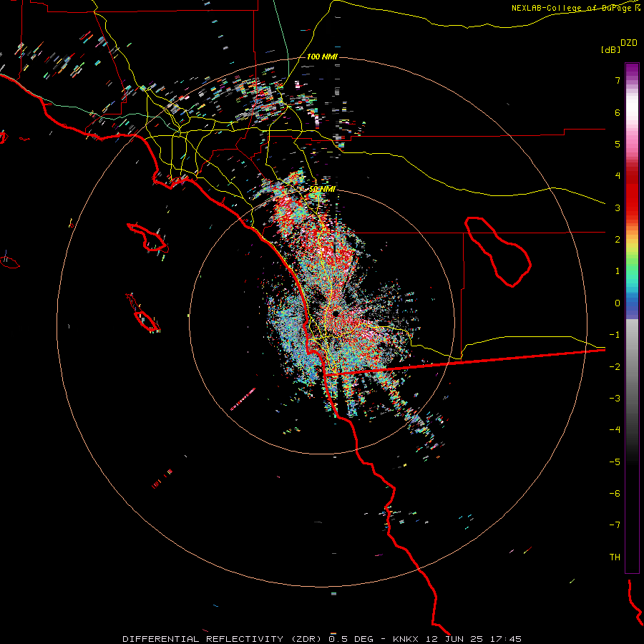
Task: Click the -2 value on color scale
Action: [x=615, y=367]
